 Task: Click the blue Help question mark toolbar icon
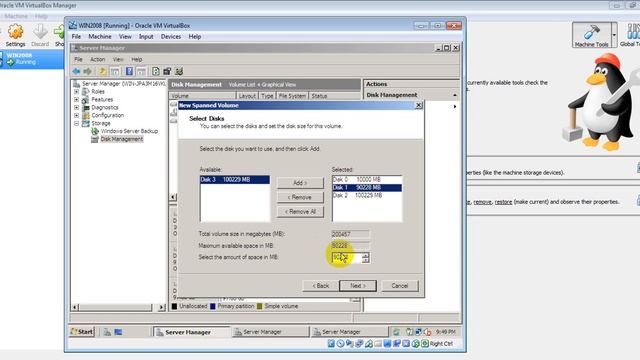(x=129, y=71)
